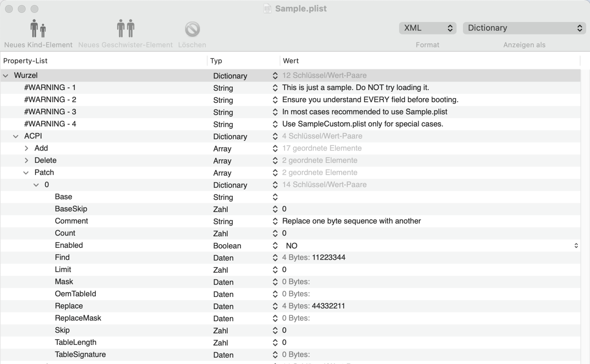Collapse the Patch array
Image resolution: width=590 pixels, height=364 pixels.
point(26,173)
